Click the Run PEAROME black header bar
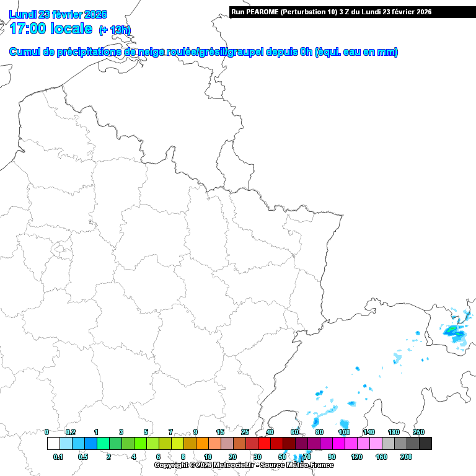Image resolution: width=476 pixels, height=476 pixels. tap(352, 12)
